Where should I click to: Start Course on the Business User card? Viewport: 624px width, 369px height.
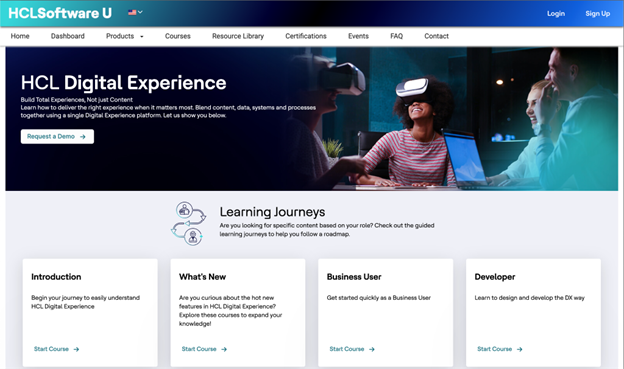tap(352, 349)
